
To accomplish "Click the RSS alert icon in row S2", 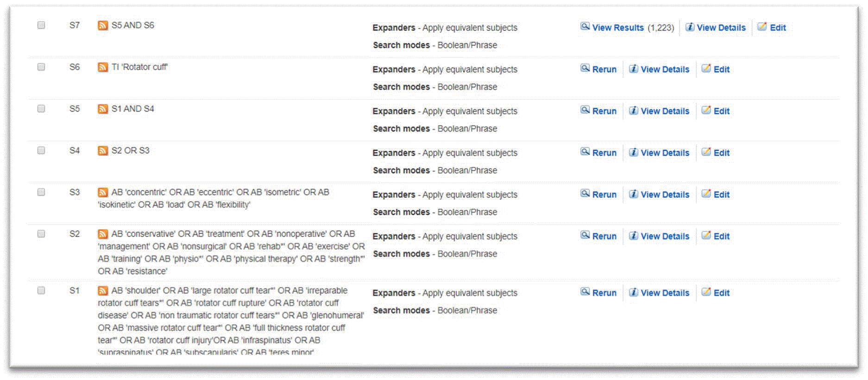I will coord(103,234).
